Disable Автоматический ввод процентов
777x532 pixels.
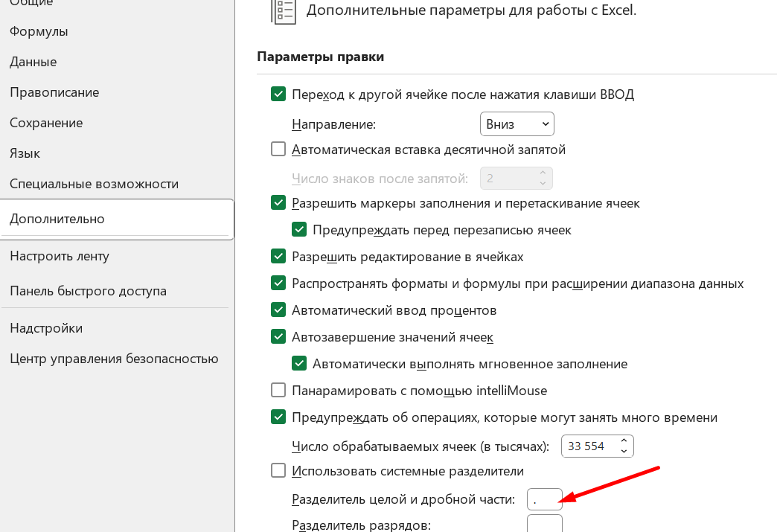pyautogui.click(x=278, y=310)
